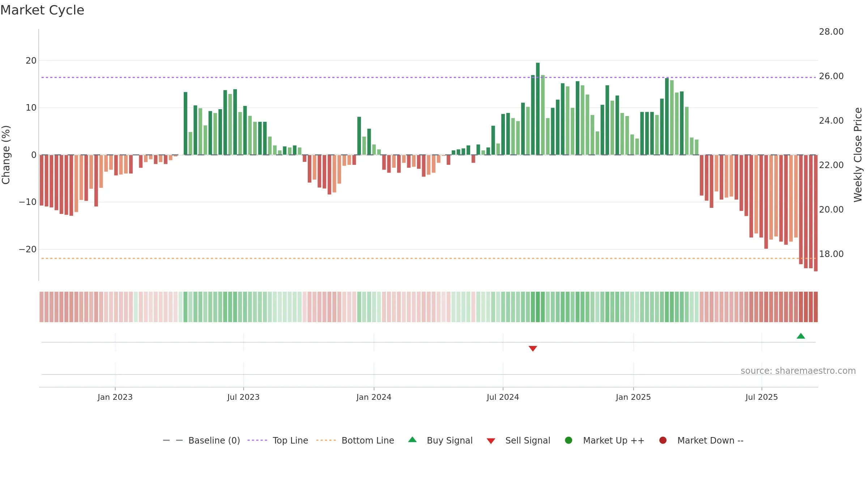This screenshot has width=868, height=488.
Task: Click the Market Cycle chart title
Action: point(42,10)
